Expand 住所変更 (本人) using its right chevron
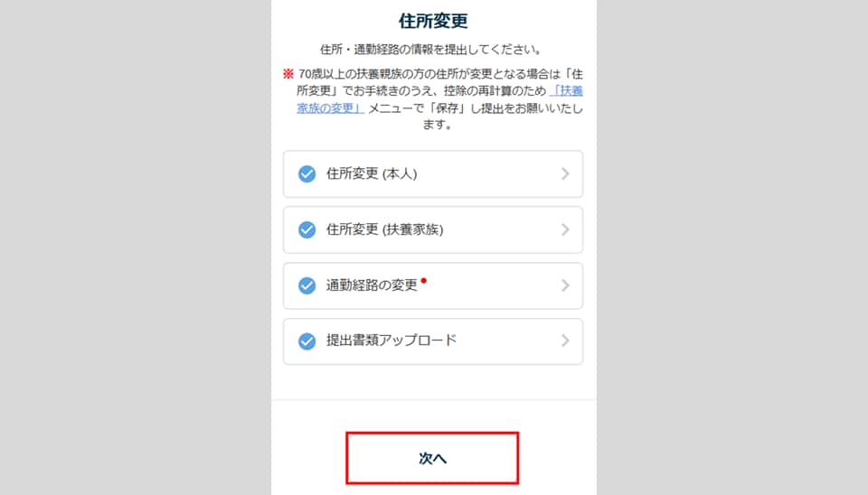 pyautogui.click(x=565, y=174)
